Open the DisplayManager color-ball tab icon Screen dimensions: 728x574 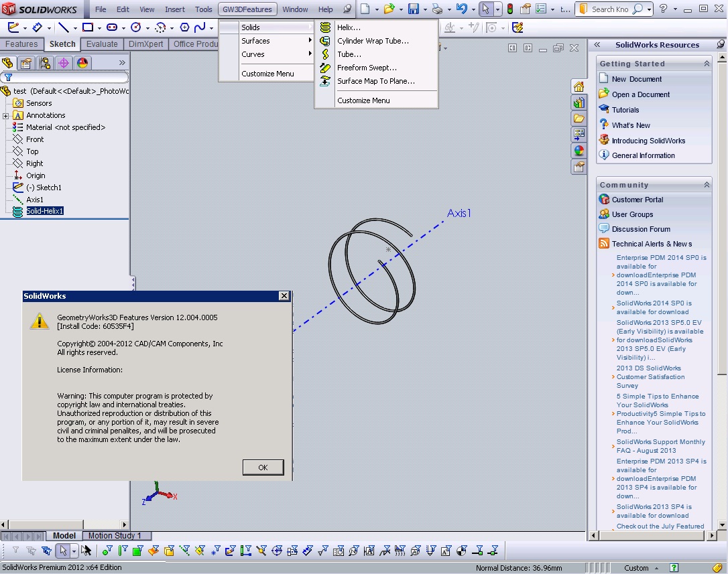(x=82, y=63)
